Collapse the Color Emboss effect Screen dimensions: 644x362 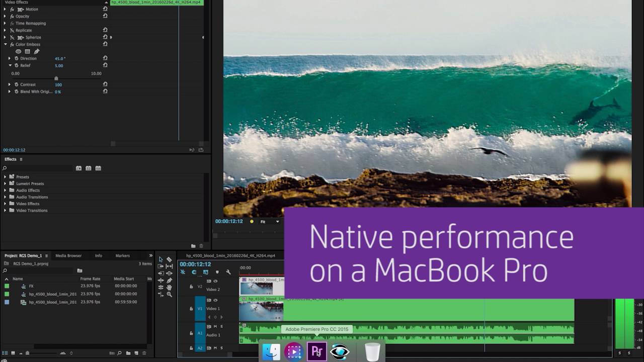point(6,44)
